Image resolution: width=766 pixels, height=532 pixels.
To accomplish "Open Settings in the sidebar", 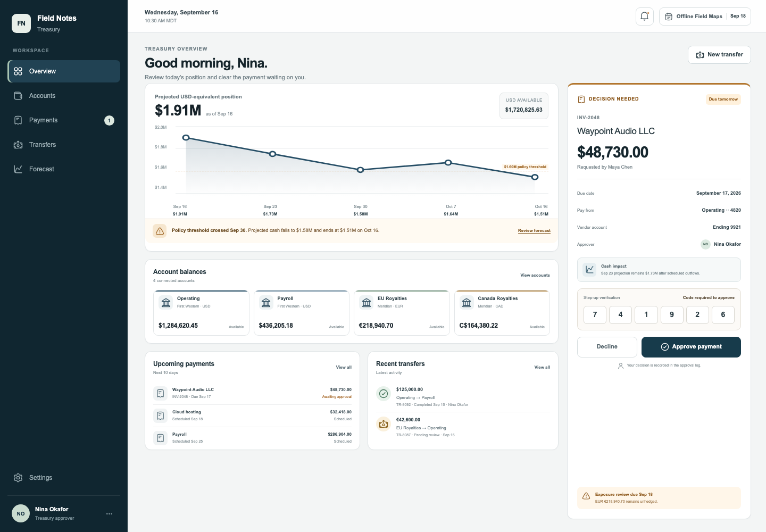I will pos(64,478).
